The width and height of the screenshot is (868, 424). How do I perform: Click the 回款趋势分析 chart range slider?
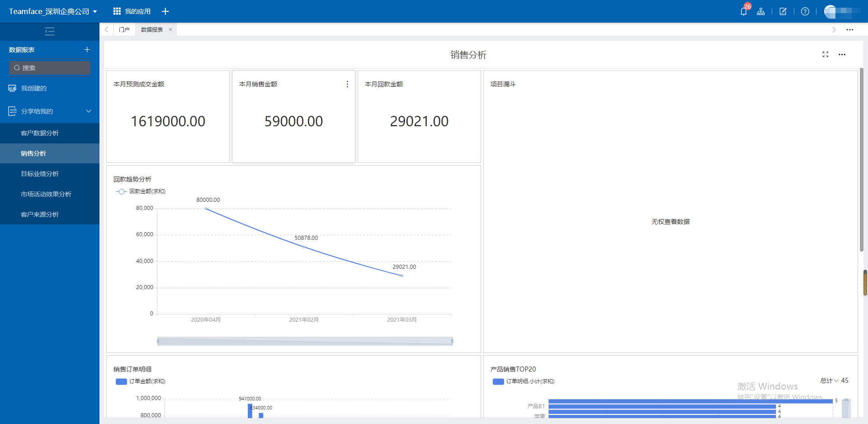tap(305, 341)
